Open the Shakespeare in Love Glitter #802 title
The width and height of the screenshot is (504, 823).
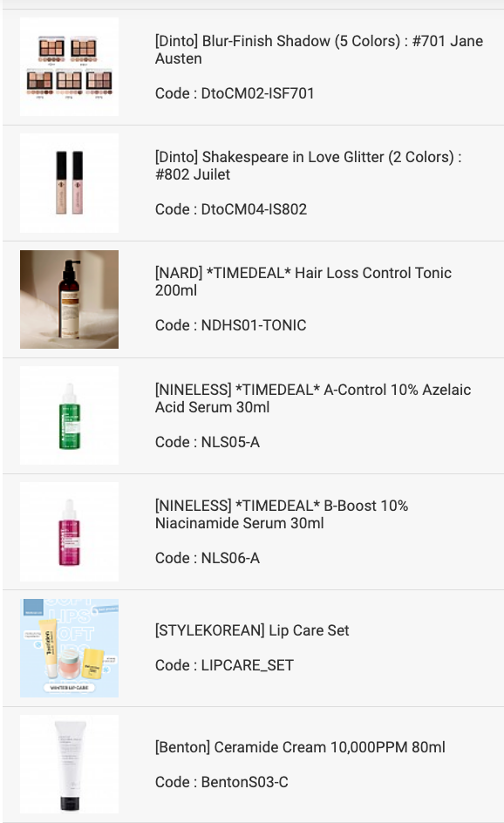(308, 166)
